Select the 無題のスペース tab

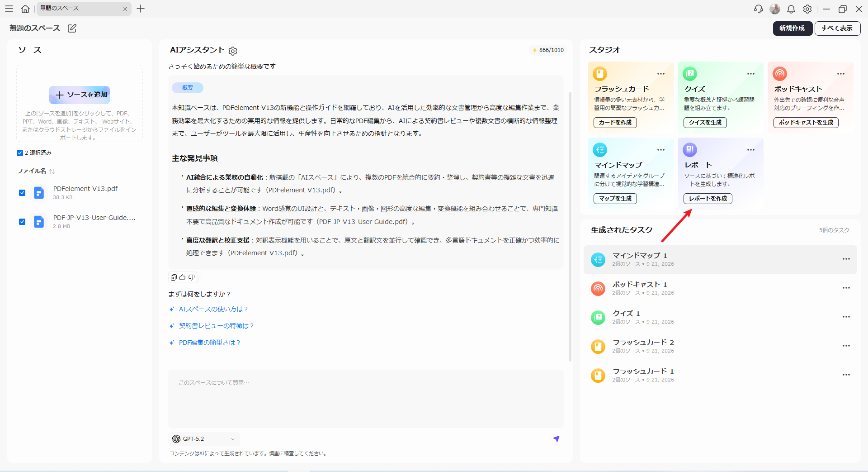point(84,9)
